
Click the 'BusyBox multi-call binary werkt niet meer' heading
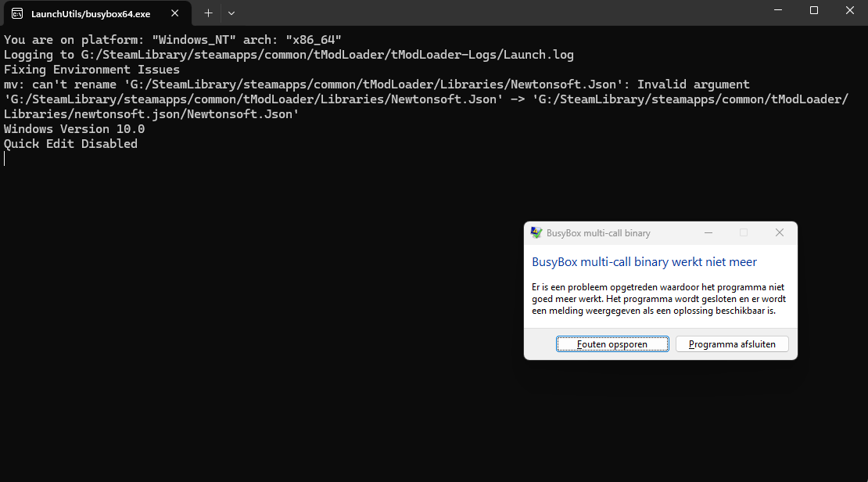coord(644,262)
